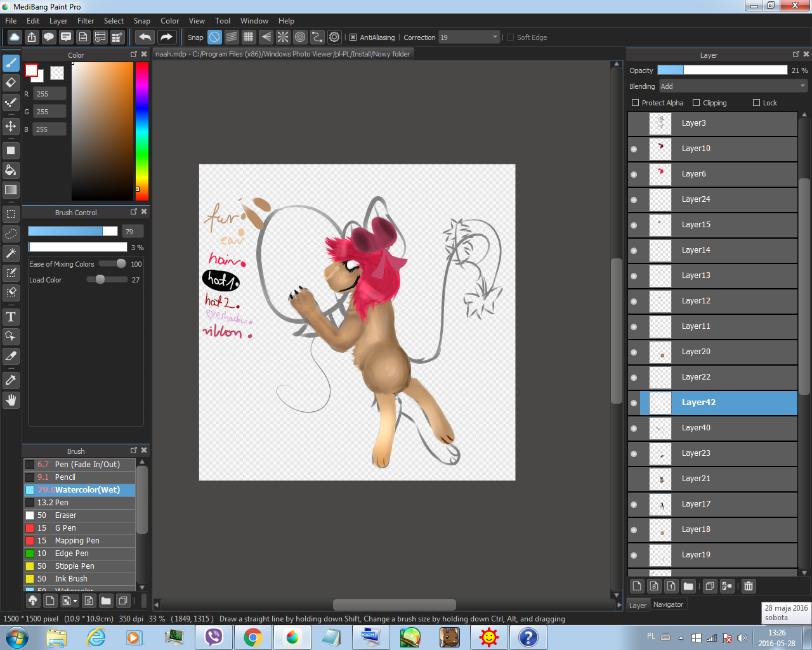Select the Bucket fill tool
The image size is (812, 650).
point(11,170)
